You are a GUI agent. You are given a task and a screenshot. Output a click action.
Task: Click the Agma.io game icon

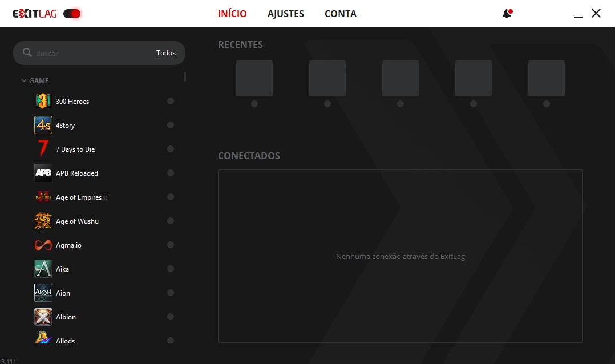[43, 245]
